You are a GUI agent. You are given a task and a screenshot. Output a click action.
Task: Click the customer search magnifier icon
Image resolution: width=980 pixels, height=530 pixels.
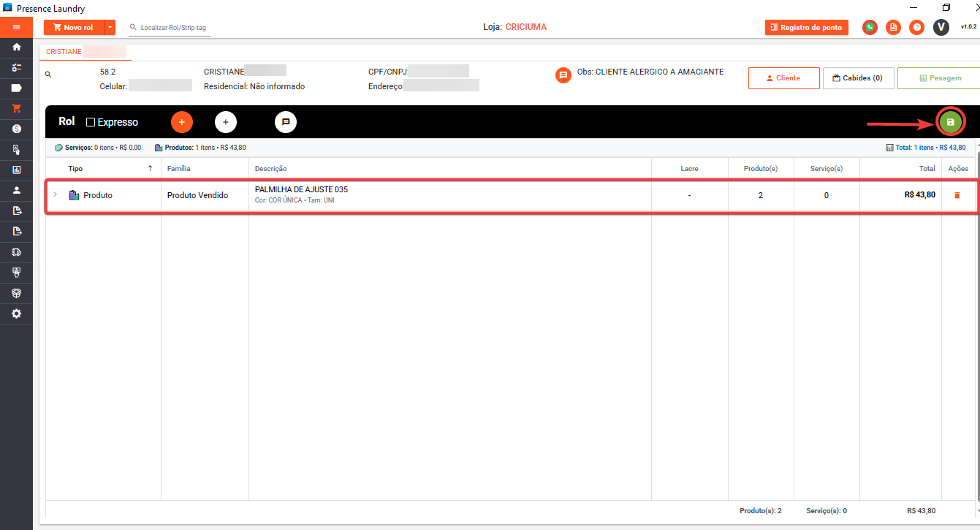click(48, 75)
